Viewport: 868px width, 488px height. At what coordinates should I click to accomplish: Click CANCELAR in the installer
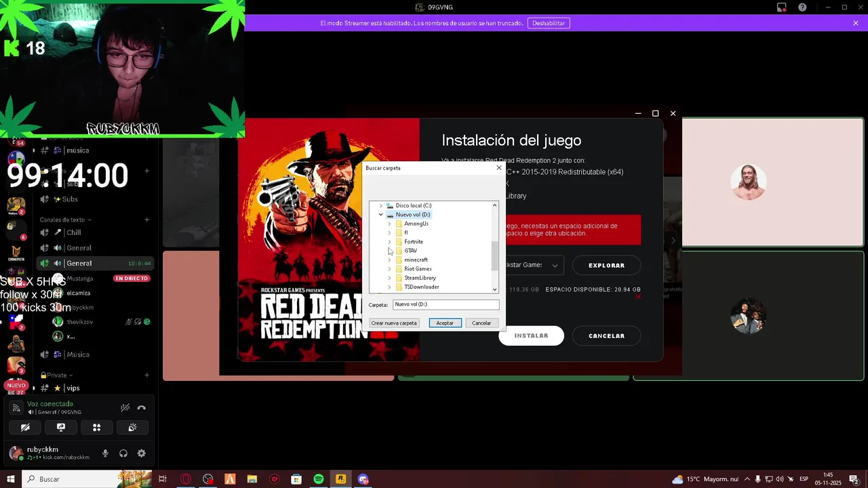[606, 335]
